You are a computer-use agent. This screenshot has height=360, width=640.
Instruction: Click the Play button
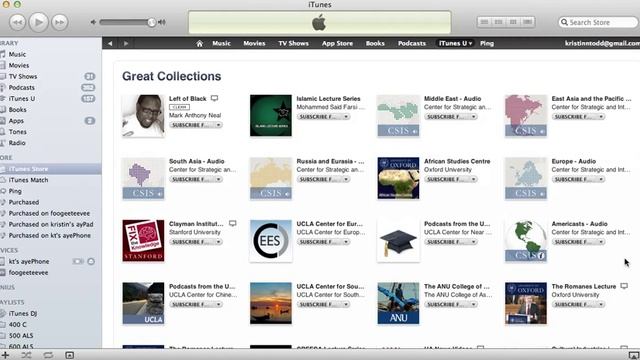[x=38, y=22]
